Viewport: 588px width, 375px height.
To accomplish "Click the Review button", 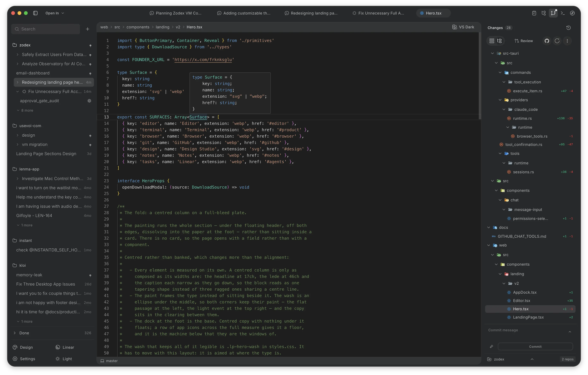I will coord(524,41).
